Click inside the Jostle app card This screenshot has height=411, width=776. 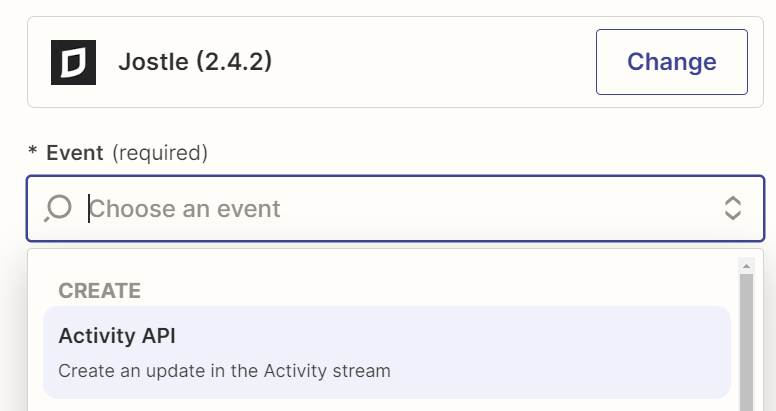(x=395, y=62)
